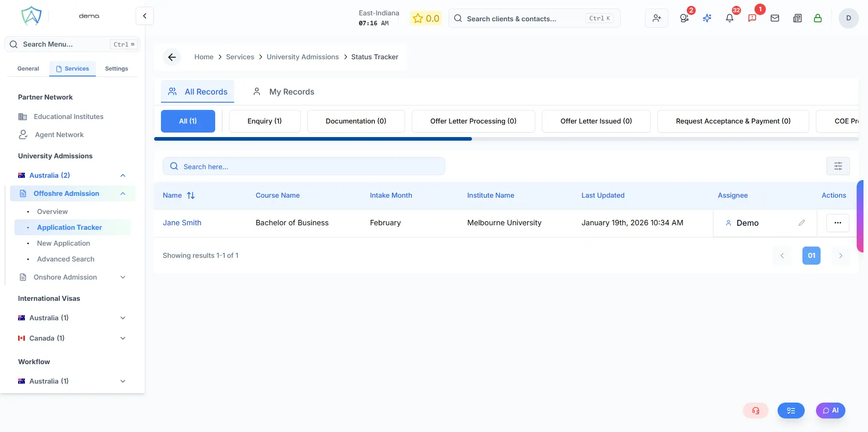Collapse the Australia (2) admissions section

tap(123, 176)
